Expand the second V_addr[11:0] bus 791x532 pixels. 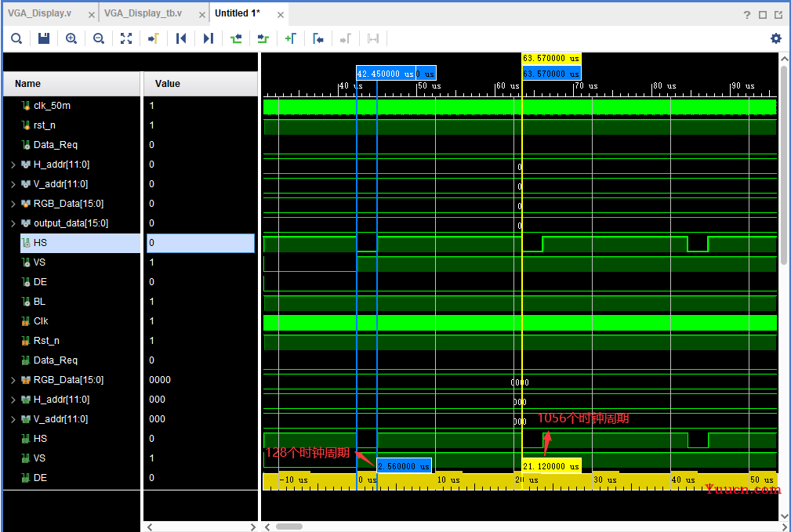[x=13, y=419]
